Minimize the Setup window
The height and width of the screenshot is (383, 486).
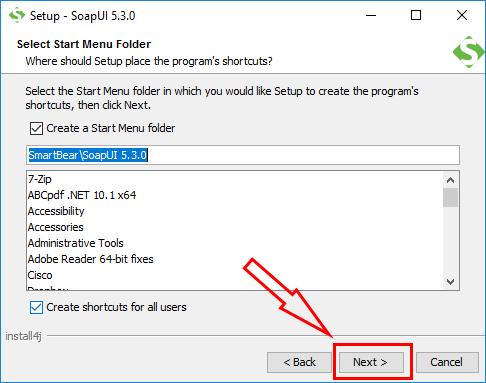pos(371,15)
